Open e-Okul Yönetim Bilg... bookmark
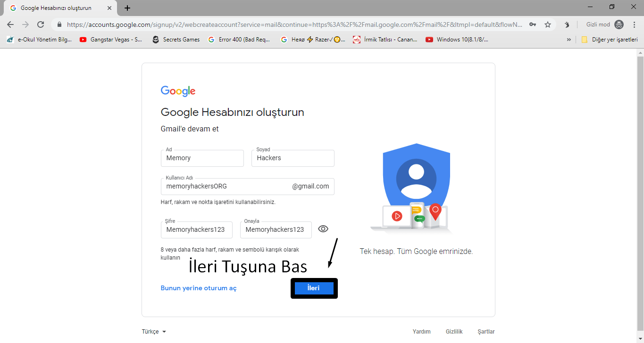 pyautogui.click(x=39, y=40)
